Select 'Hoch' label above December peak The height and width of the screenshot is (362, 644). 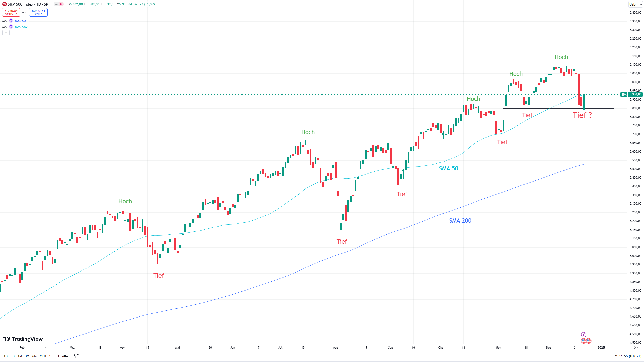(x=561, y=57)
